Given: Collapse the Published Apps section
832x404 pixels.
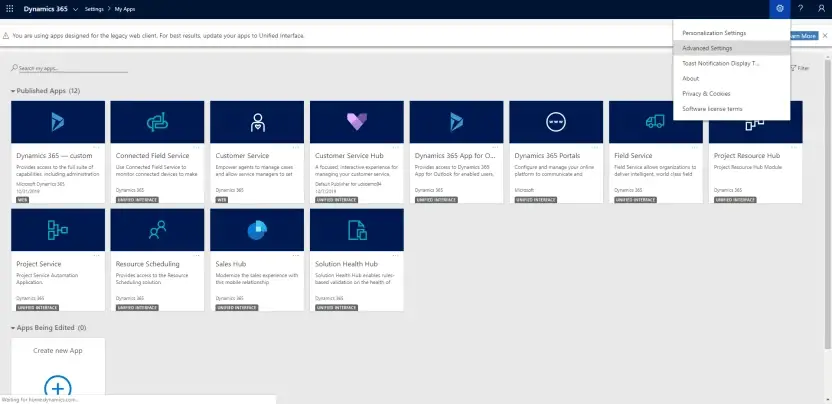Looking at the screenshot, I should coord(13,91).
